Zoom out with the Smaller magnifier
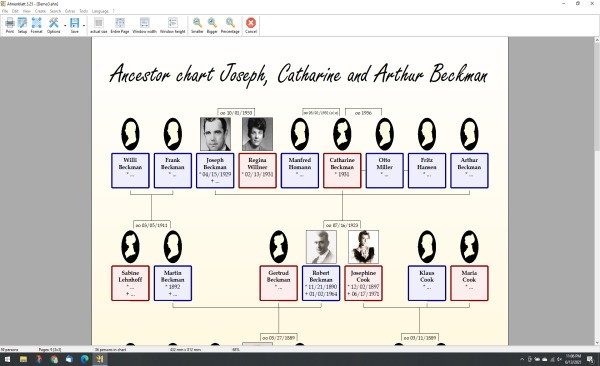Image resolution: width=600 pixels, height=366 pixels. (197, 25)
